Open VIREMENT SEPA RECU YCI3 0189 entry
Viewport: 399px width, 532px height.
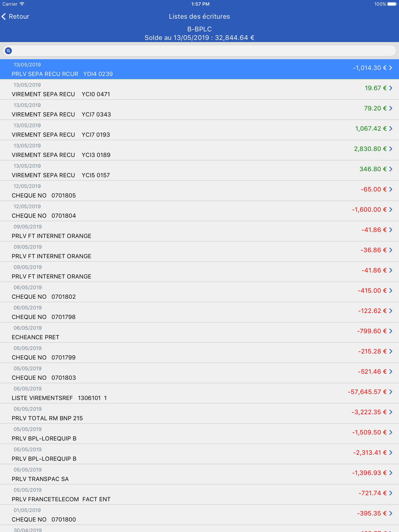coord(199,150)
